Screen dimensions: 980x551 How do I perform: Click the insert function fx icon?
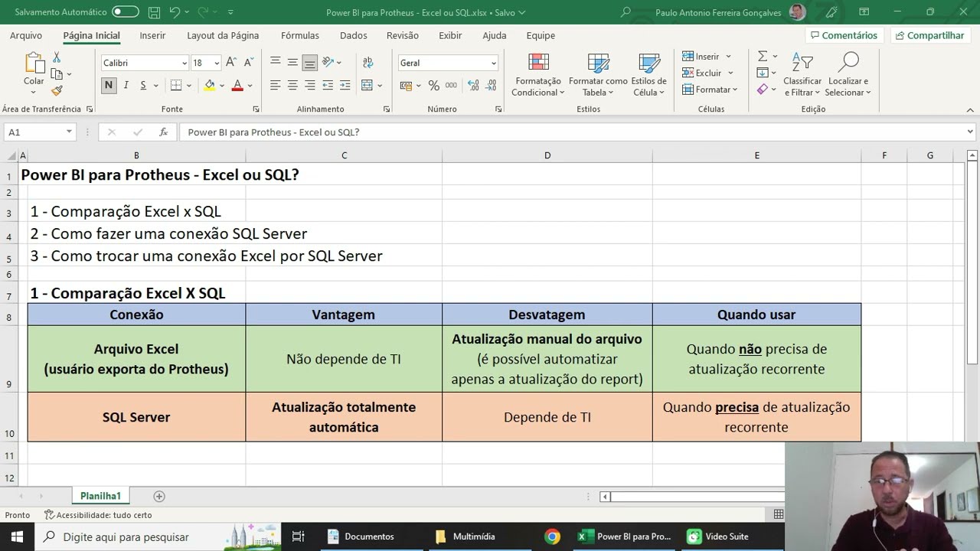click(x=163, y=132)
